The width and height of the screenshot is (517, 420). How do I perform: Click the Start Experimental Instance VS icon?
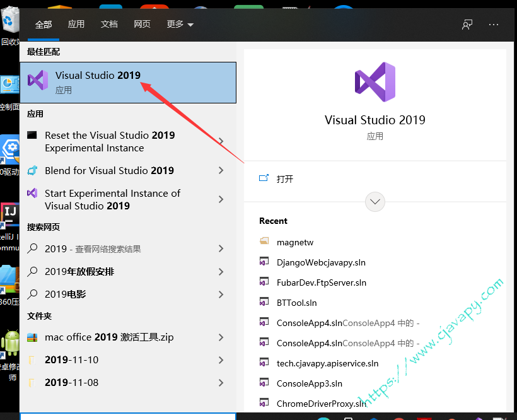point(32,193)
